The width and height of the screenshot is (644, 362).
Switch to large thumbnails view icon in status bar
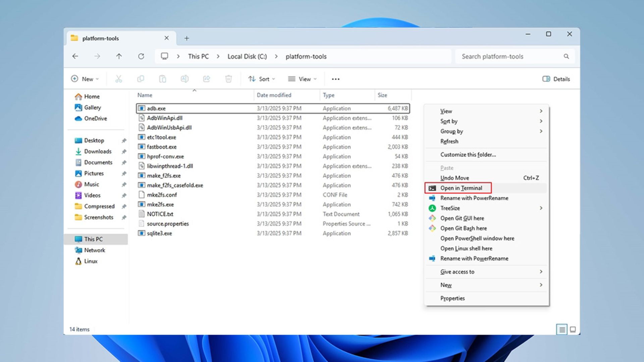click(573, 329)
